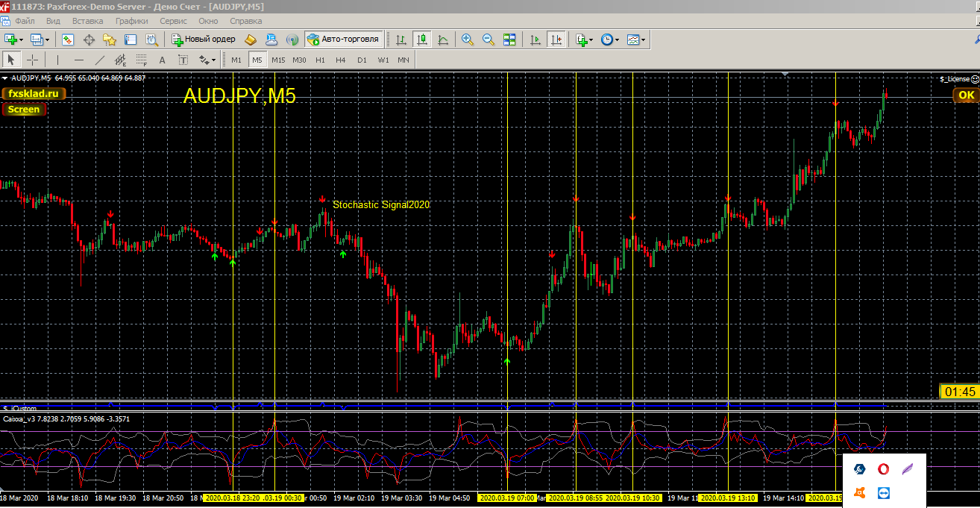Screen dimensions: 980x508
Task: Toggle chart auto scroll
Action: click(x=535, y=40)
